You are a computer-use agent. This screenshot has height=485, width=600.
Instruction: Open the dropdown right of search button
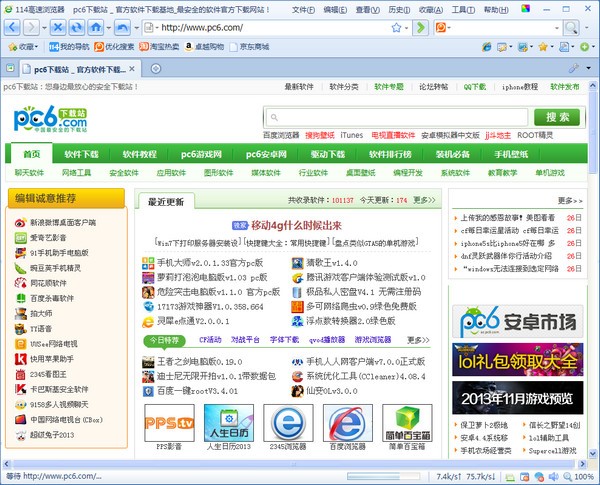point(586,28)
